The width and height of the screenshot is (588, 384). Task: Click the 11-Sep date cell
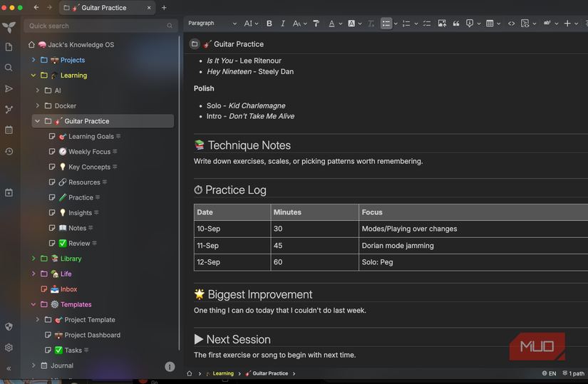(x=232, y=246)
